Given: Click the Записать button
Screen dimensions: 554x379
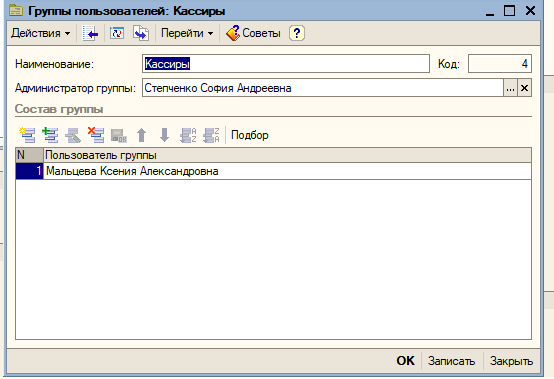Looking at the screenshot, I should coord(451,361).
